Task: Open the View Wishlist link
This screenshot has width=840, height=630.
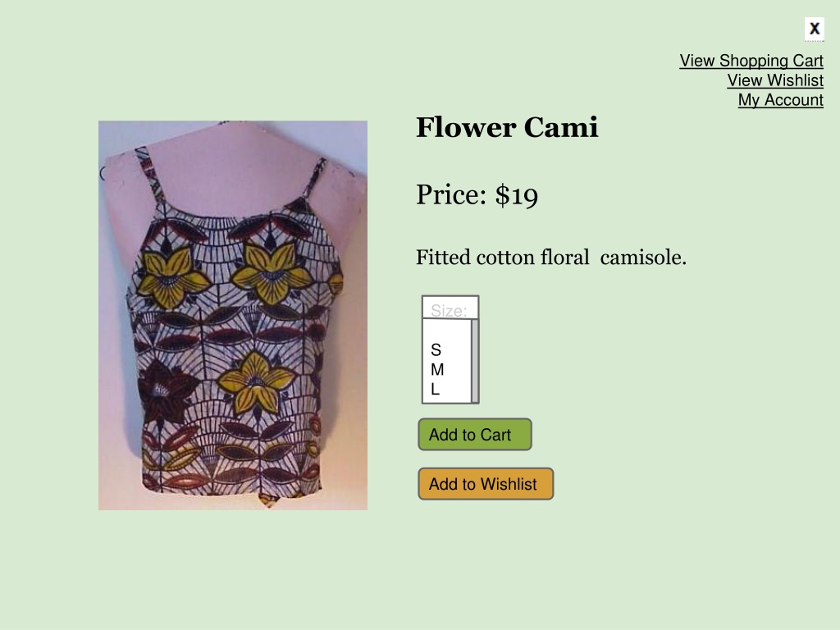Action: [x=774, y=80]
